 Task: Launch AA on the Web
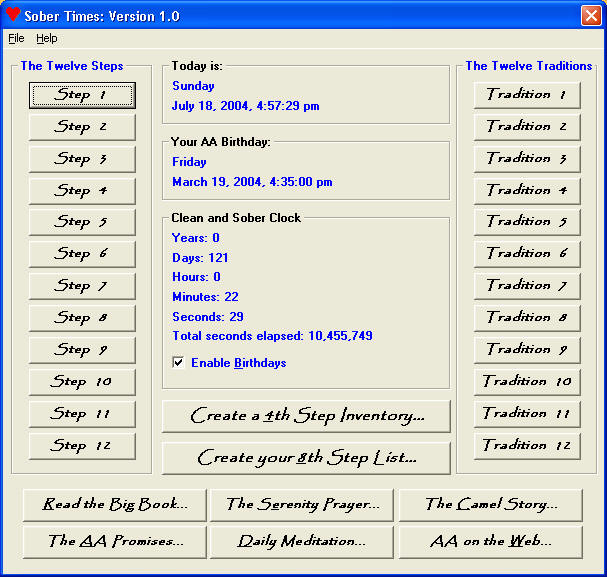(x=490, y=541)
